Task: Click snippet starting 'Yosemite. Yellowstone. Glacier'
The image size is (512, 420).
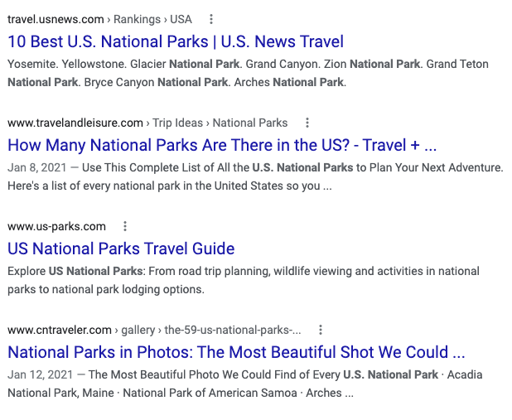Action: (249, 73)
